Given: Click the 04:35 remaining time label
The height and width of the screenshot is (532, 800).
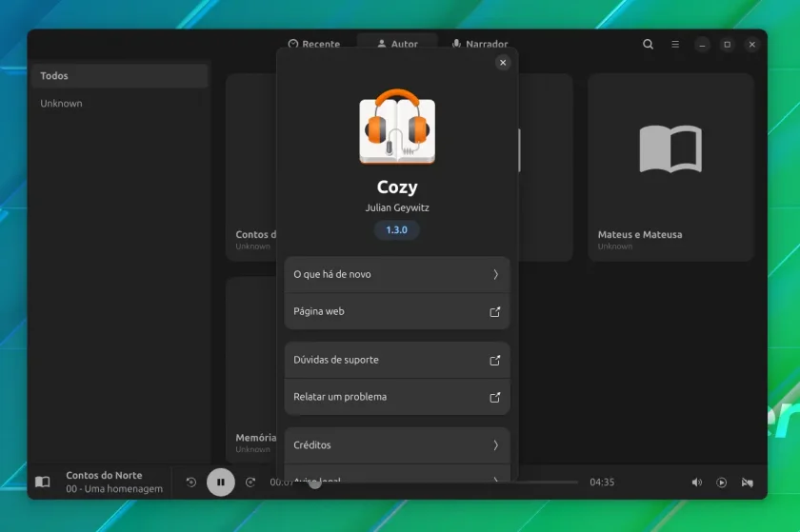Looking at the screenshot, I should [602, 482].
